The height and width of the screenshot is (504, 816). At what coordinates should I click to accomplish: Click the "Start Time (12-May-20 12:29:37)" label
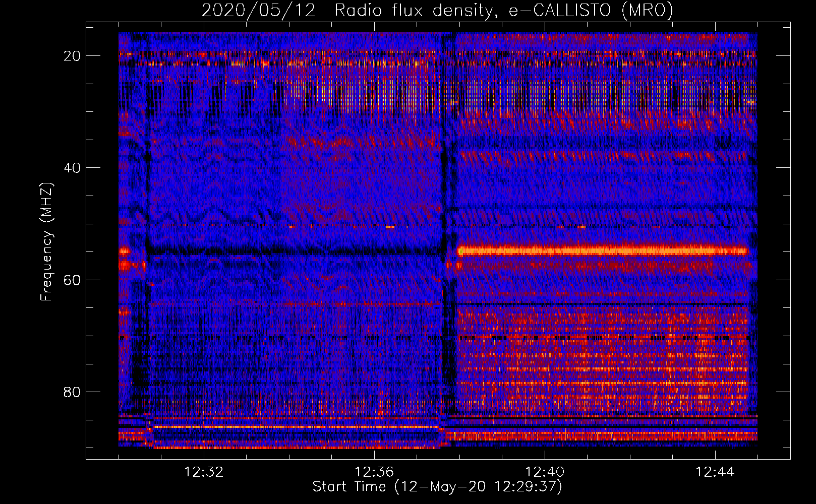[x=437, y=487]
